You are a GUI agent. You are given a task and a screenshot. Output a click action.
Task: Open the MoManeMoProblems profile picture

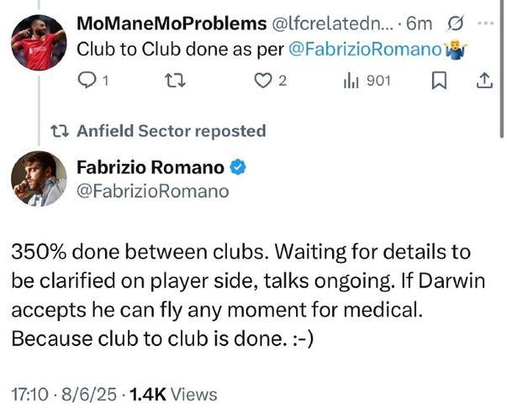pos(39,41)
